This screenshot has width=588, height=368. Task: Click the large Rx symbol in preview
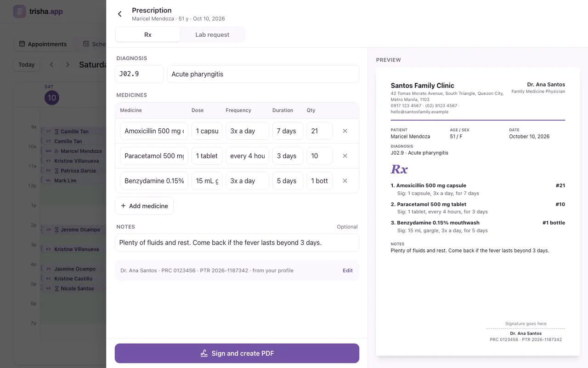399,169
